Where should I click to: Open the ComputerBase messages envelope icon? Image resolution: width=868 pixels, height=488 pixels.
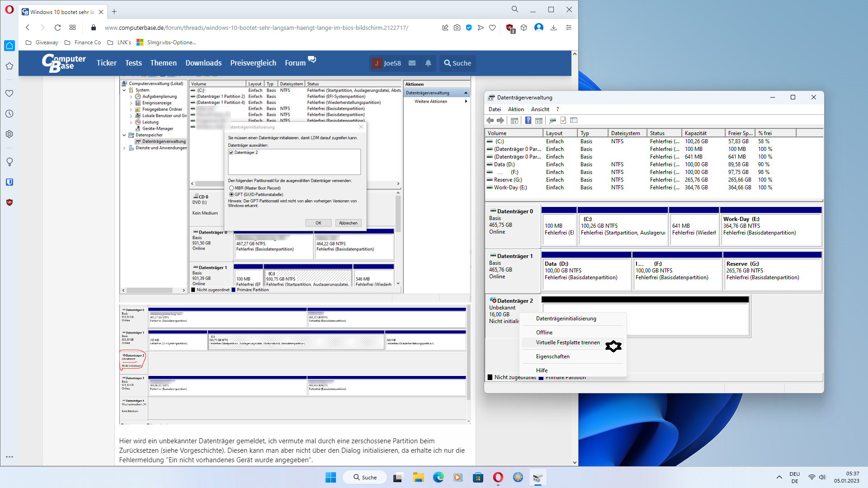[x=412, y=63]
